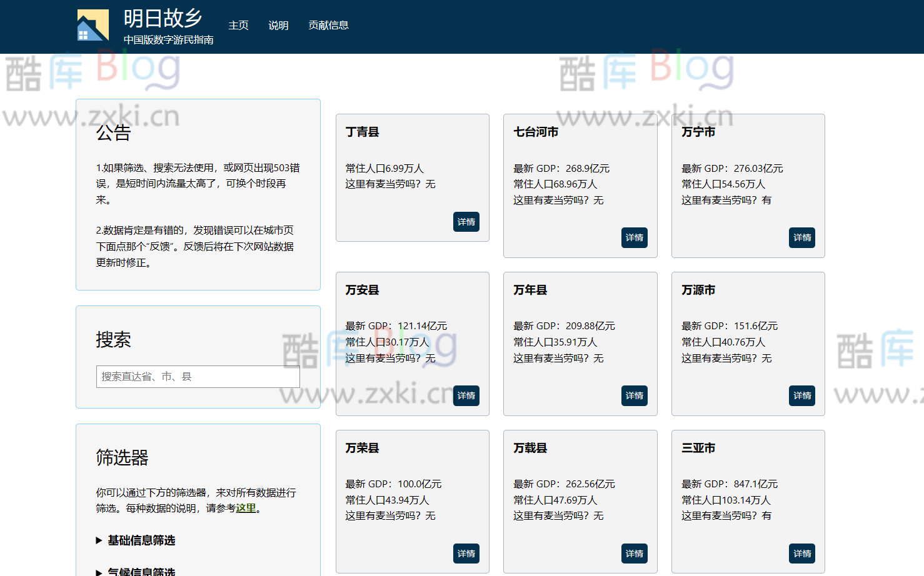The height and width of the screenshot is (576, 924).
Task: Open details for 万宁市
Action: (x=801, y=237)
